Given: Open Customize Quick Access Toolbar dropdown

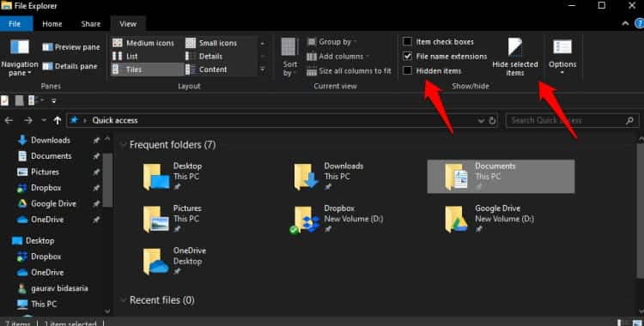Looking at the screenshot, I should pyautogui.click(x=53, y=100).
